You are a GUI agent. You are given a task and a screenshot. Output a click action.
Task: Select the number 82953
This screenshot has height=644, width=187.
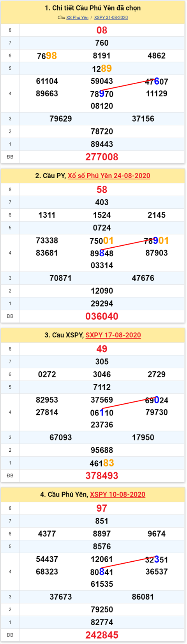47,400
